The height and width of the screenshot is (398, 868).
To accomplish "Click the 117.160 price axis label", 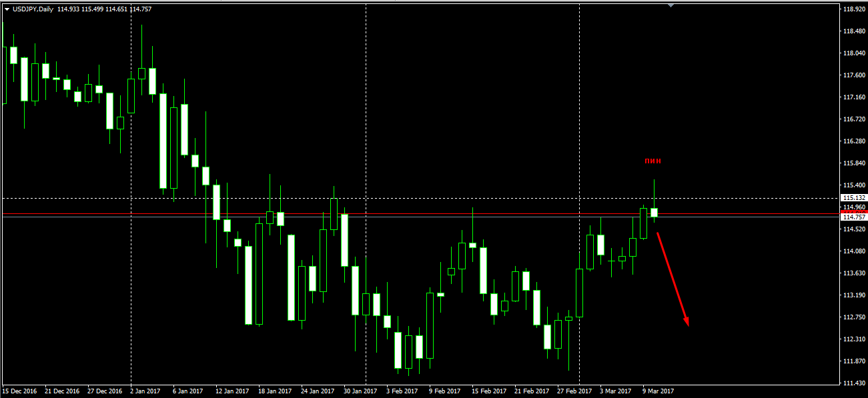I will [854, 97].
